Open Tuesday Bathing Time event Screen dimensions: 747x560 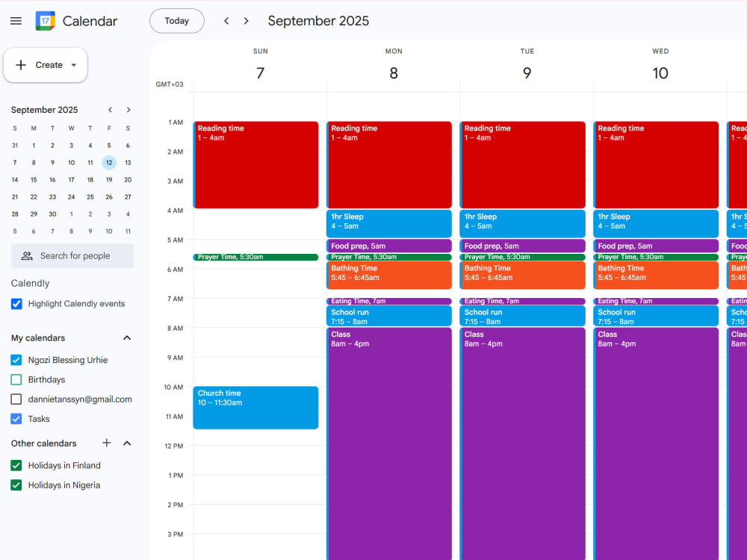point(523,276)
